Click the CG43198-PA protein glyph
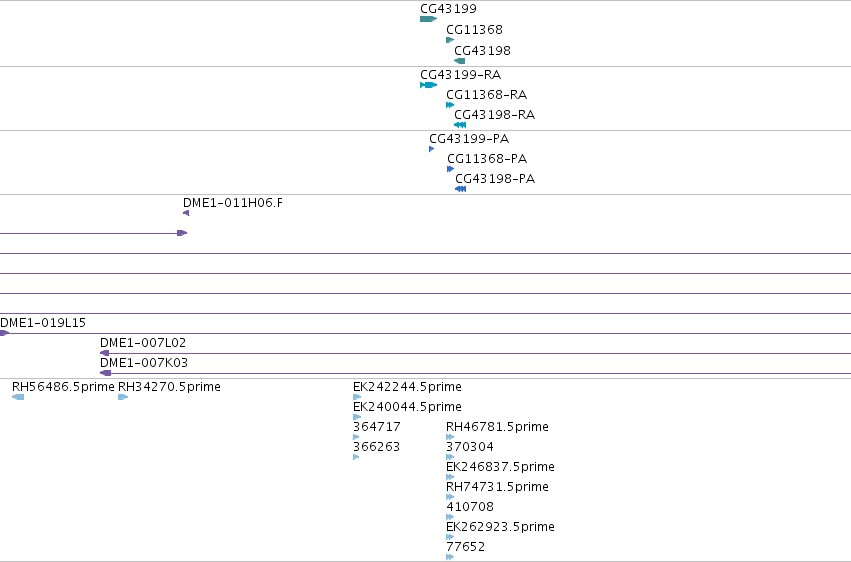This screenshot has width=851, height=562. 460,189
